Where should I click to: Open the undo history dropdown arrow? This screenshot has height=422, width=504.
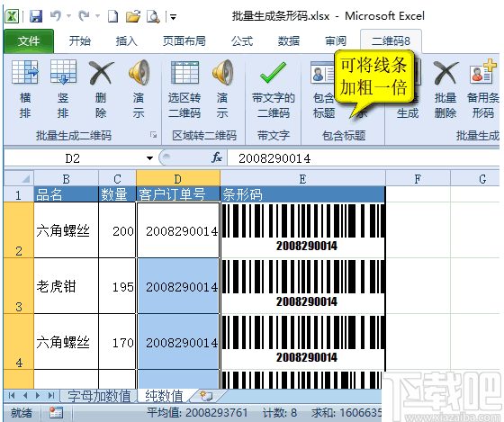(x=68, y=16)
